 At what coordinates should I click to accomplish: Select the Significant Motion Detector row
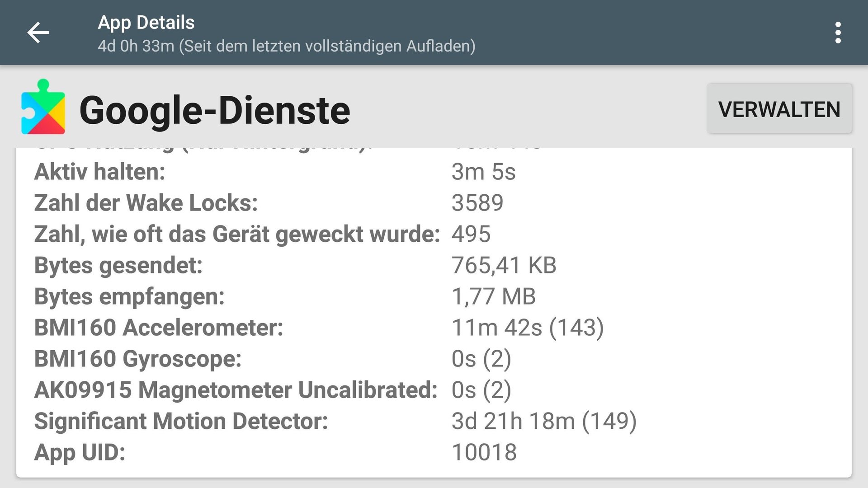[x=434, y=421]
